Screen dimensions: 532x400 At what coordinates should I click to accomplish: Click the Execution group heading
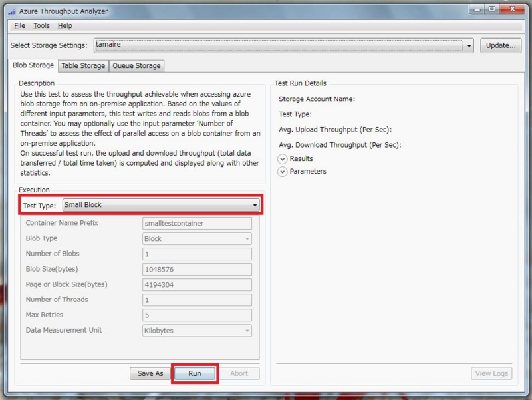tap(34, 190)
